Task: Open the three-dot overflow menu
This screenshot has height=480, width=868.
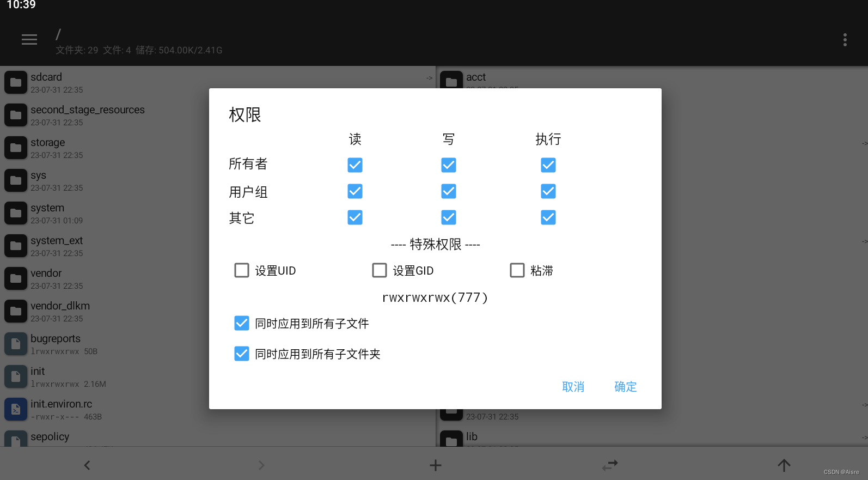Action: pos(845,40)
